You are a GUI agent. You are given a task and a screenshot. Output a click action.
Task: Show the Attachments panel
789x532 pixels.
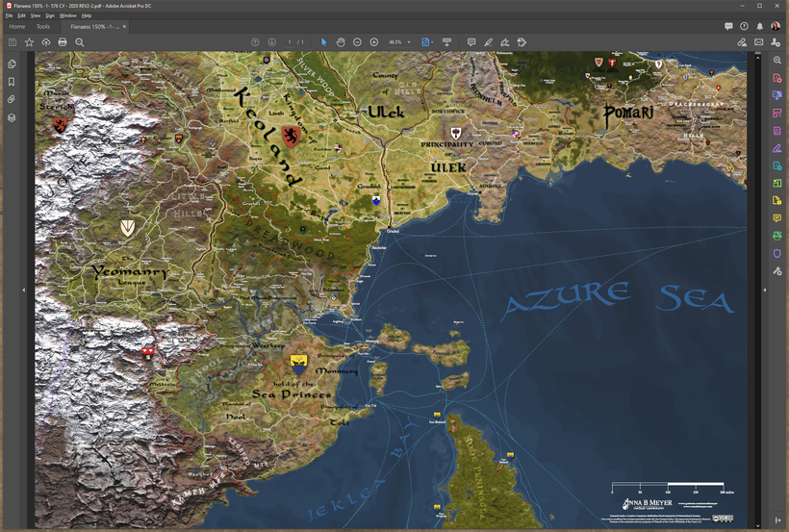(x=12, y=99)
